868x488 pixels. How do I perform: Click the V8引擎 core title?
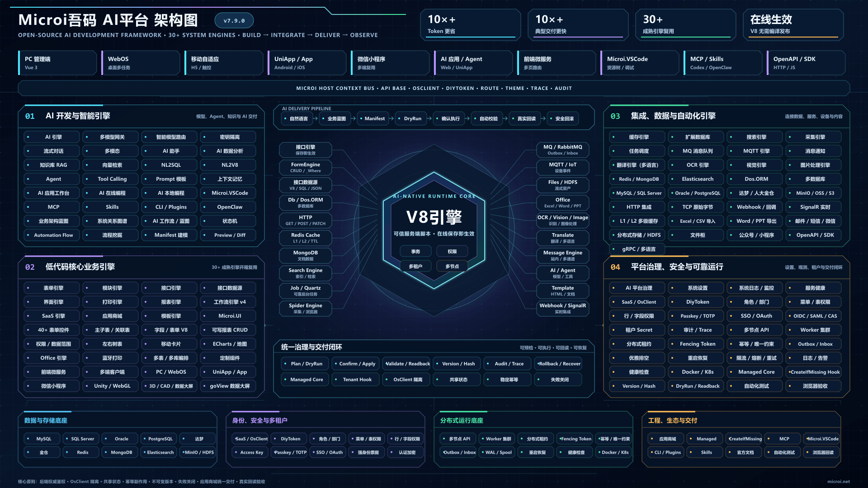click(434, 217)
